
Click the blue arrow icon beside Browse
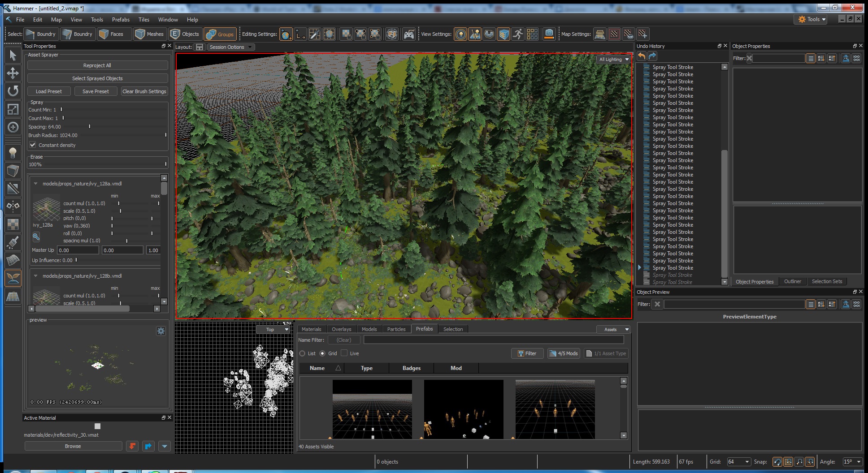148,446
